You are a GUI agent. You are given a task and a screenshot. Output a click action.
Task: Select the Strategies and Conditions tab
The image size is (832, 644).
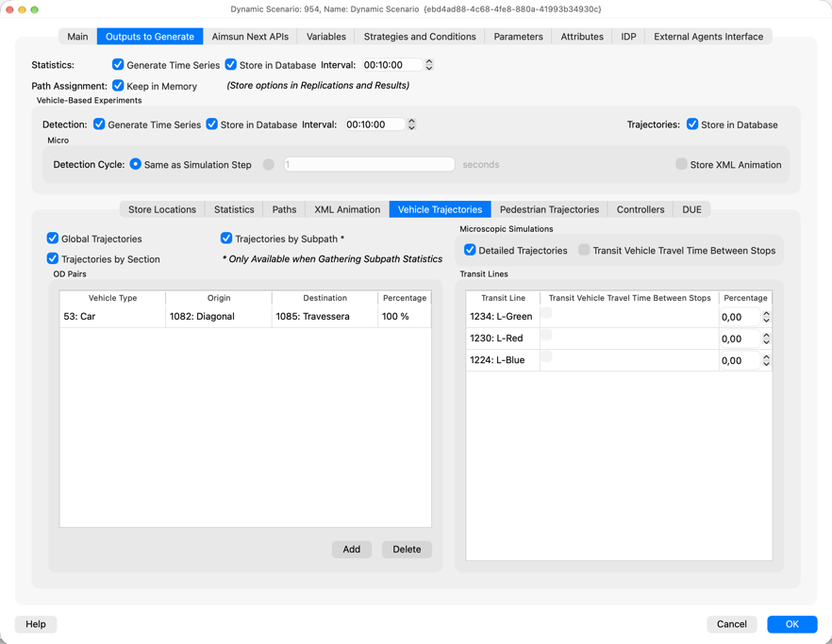pyautogui.click(x=419, y=37)
